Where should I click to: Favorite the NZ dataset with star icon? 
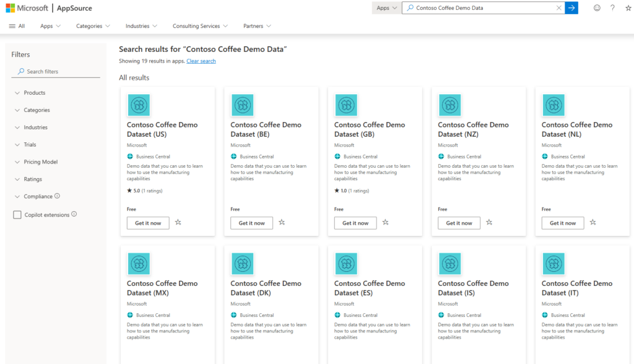click(x=489, y=222)
